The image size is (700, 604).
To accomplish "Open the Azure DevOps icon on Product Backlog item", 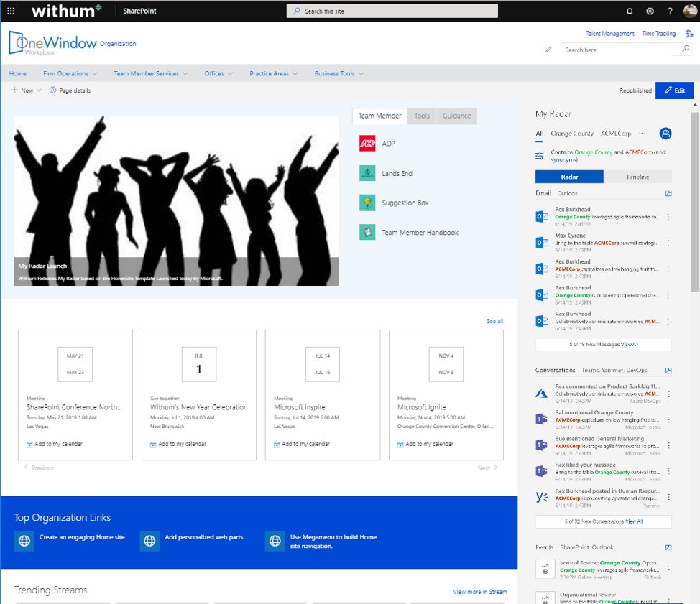I will (x=541, y=393).
